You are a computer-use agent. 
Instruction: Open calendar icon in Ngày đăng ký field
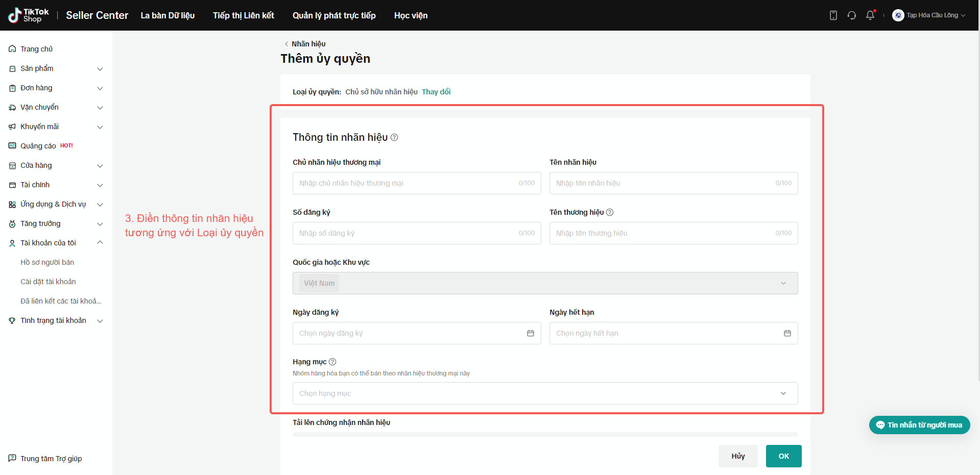point(530,333)
